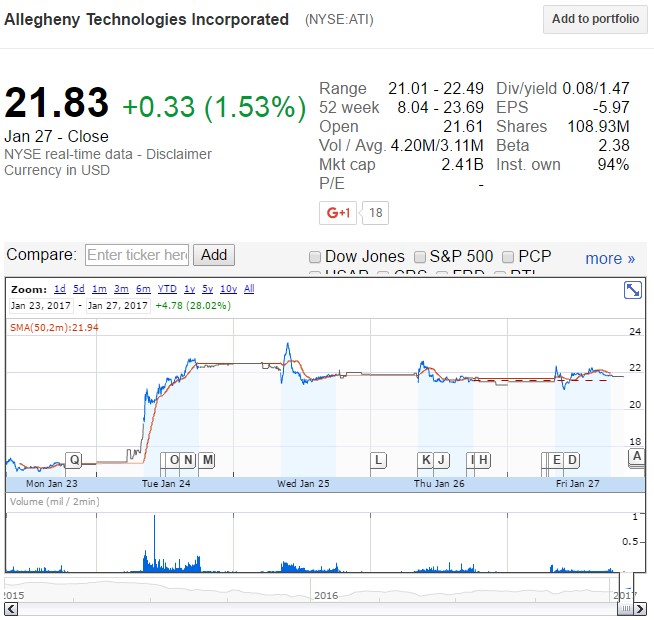Click right handle of timeline range slider

pos(634,587)
